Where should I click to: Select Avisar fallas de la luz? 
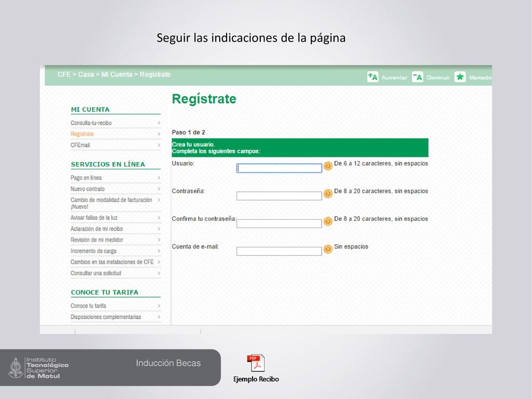point(94,218)
